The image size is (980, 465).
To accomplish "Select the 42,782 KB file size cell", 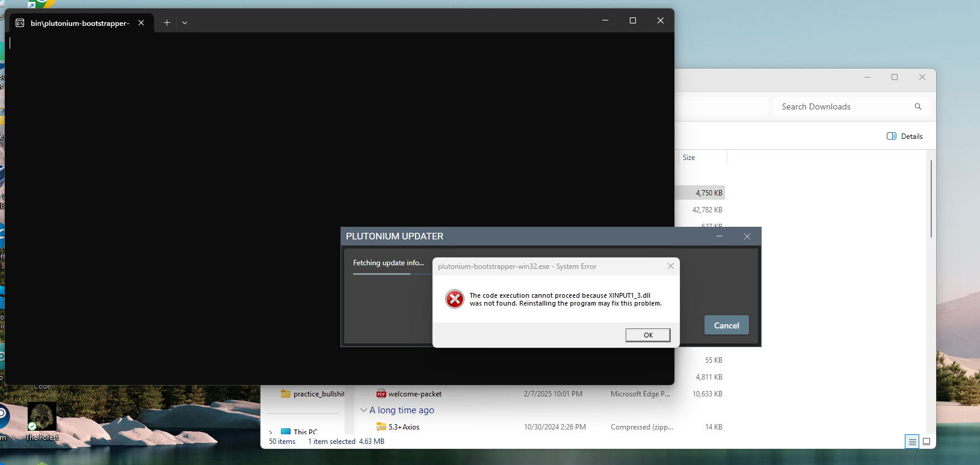I will [707, 210].
